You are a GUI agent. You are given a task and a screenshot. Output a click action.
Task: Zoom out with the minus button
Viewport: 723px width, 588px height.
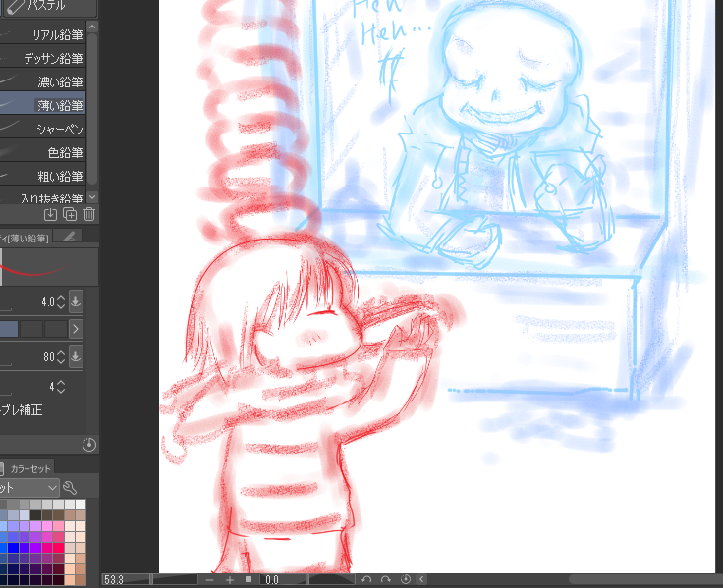tap(210, 580)
